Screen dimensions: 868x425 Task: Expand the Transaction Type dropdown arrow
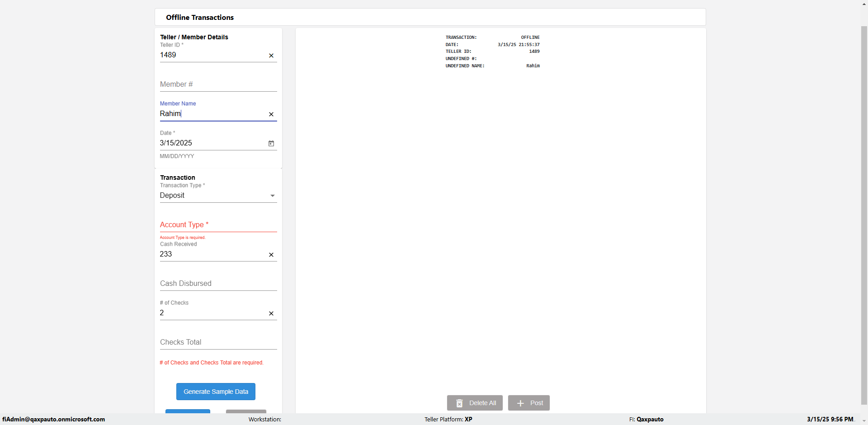(273, 196)
